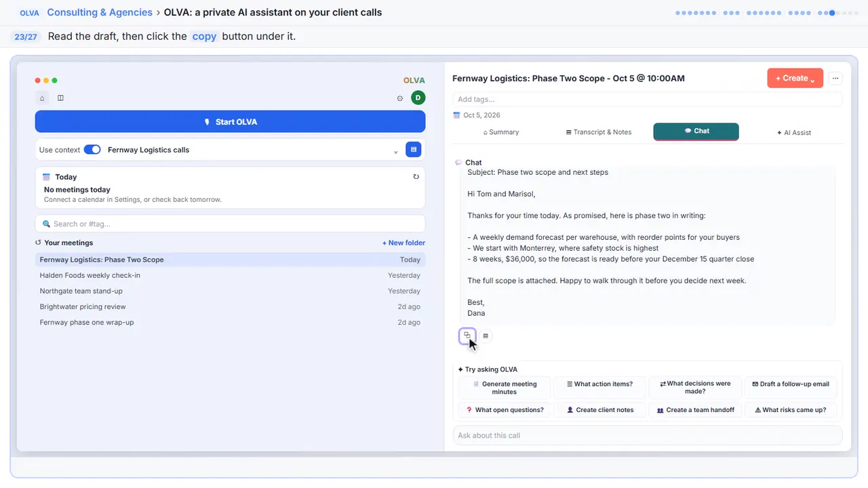
Task: Click the lines icon beside the copy button
Action: (486, 335)
